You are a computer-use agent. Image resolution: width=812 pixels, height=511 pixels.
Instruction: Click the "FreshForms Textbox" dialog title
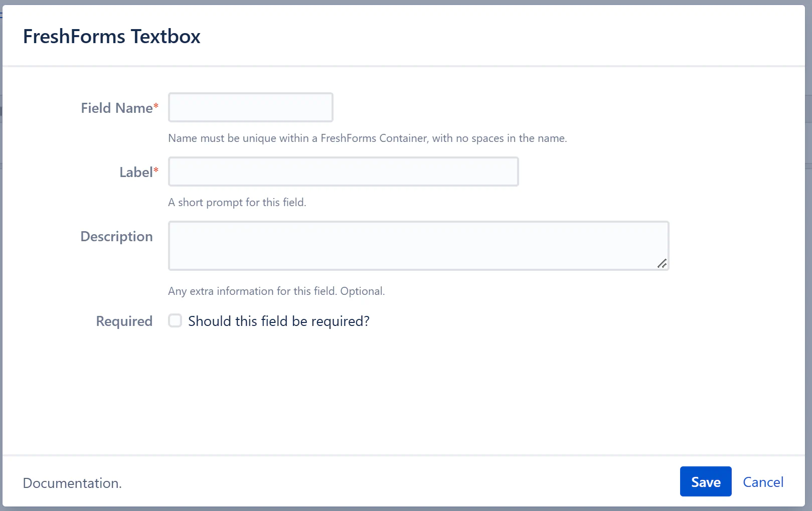[x=112, y=37]
